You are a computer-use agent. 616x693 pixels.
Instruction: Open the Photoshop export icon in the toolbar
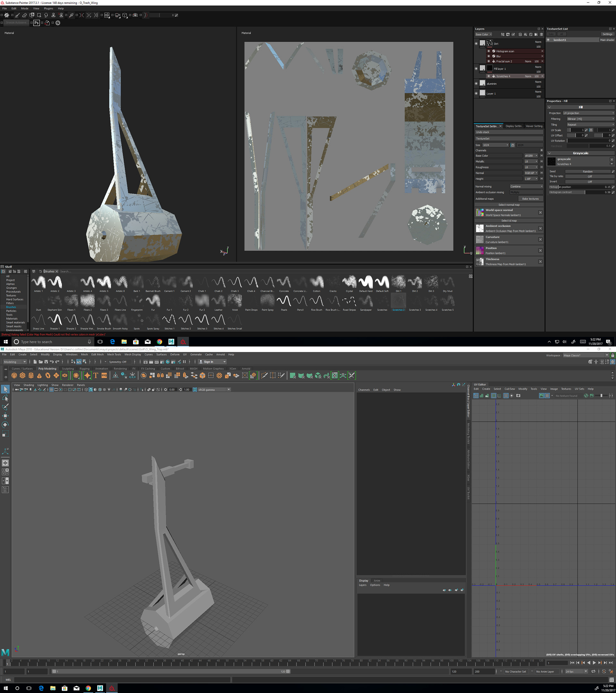click(37, 23)
